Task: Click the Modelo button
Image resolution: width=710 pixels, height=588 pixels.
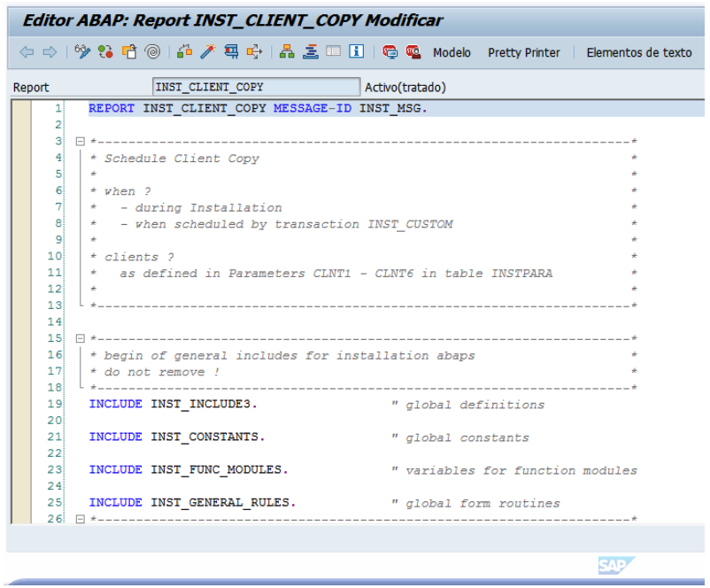Action: pos(451,52)
